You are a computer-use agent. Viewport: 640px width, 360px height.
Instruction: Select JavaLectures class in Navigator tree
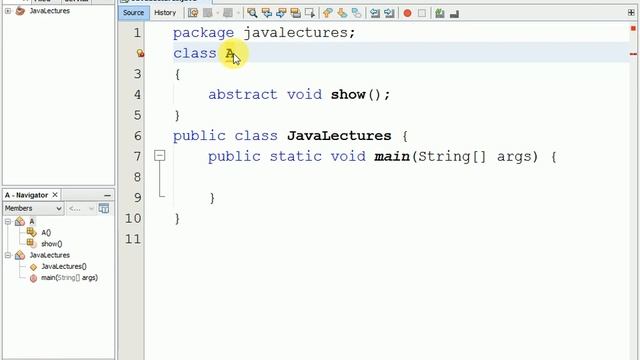click(49, 255)
